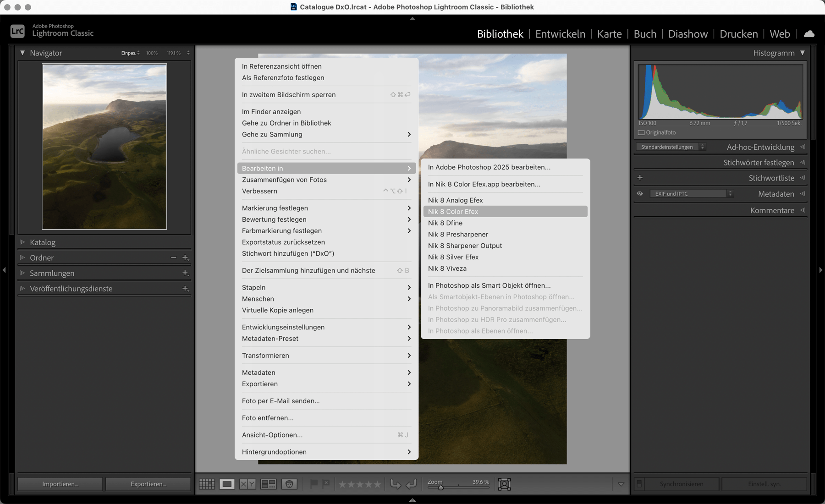Click Synchronisieren button

point(682,484)
